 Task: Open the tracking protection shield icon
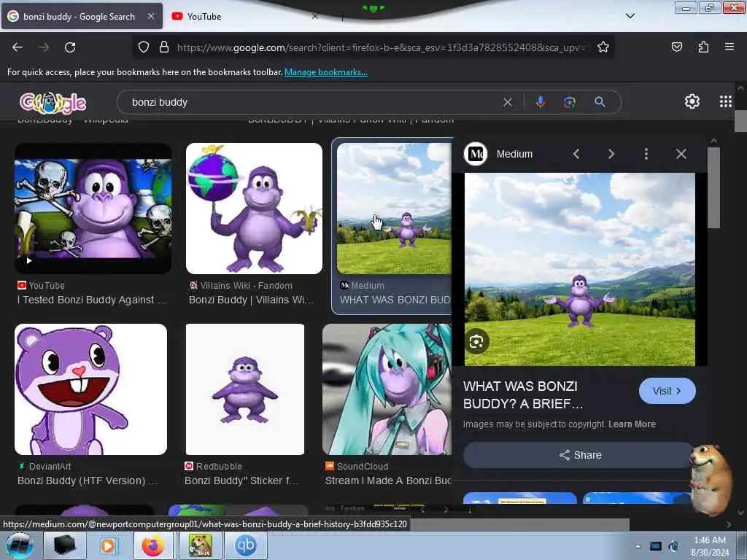coord(144,47)
